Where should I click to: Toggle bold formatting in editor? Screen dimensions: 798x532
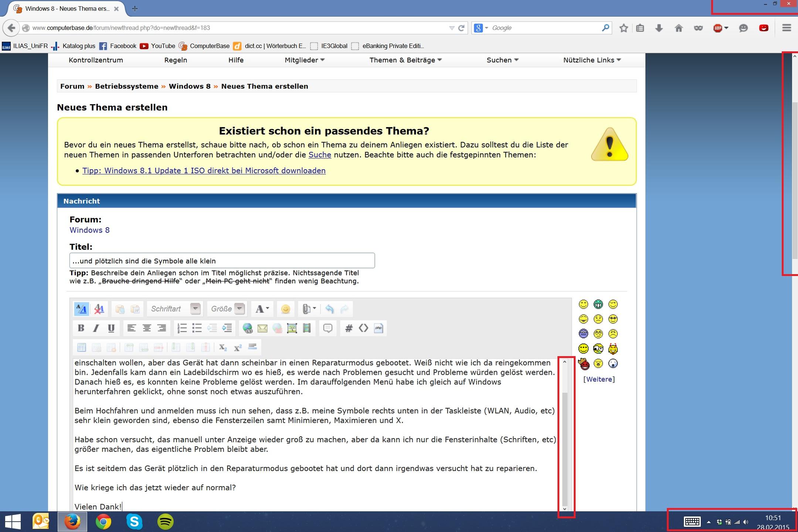click(x=81, y=328)
